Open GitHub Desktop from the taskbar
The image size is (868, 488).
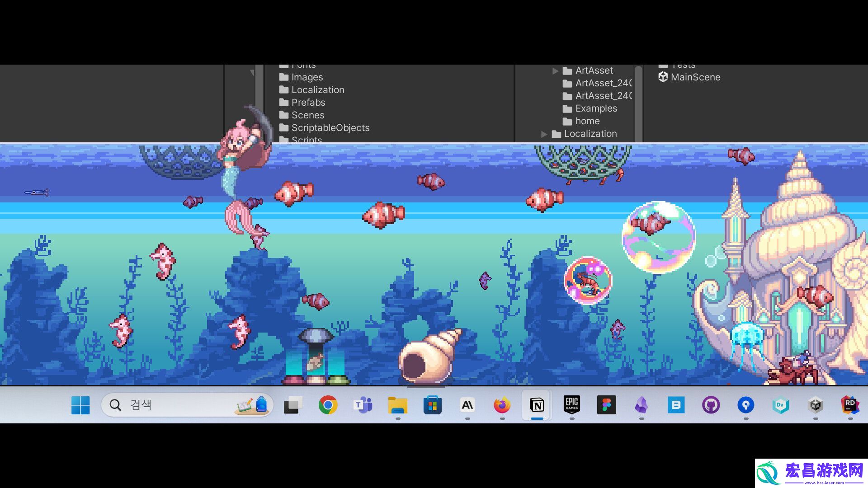(711, 405)
